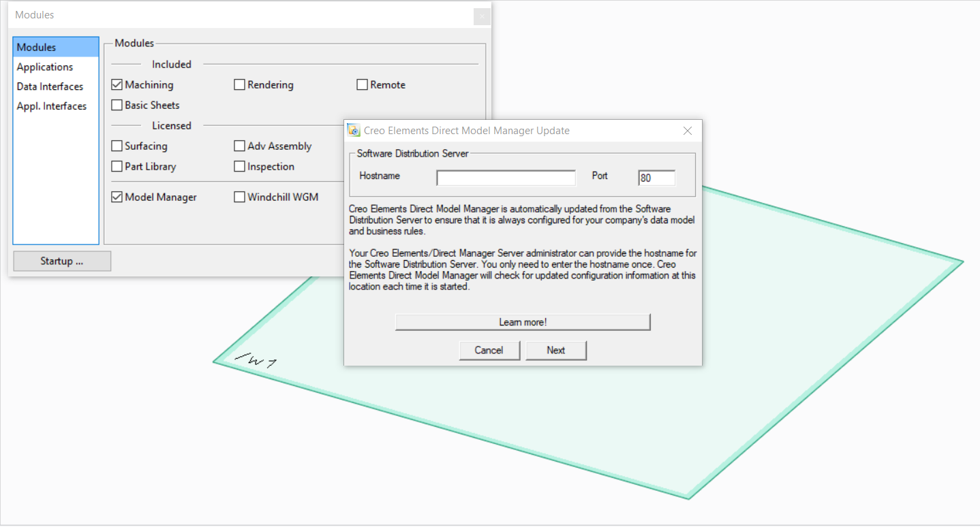Click inside the Hostname input field
The width and height of the screenshot is (980, 527).
506,177
